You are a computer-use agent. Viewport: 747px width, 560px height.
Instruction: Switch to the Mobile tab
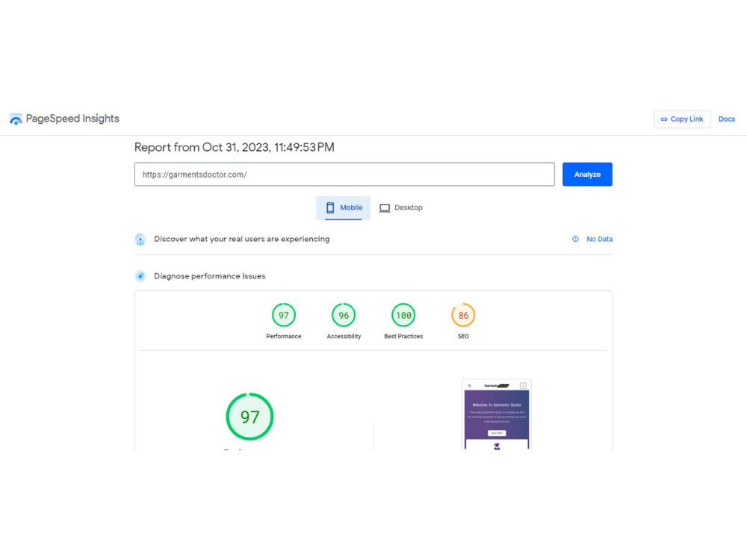tap(343, 208)
